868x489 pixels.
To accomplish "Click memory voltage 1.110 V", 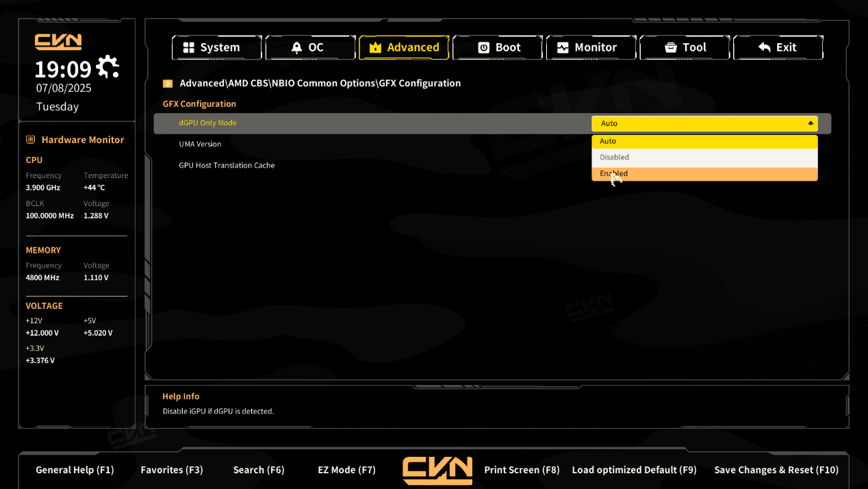I will tap(96, 278).
